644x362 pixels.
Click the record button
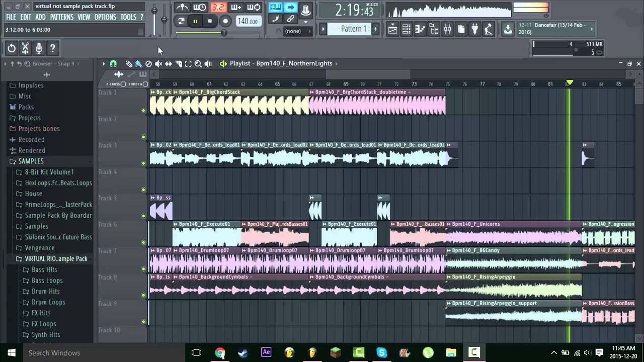pos(225,21)
